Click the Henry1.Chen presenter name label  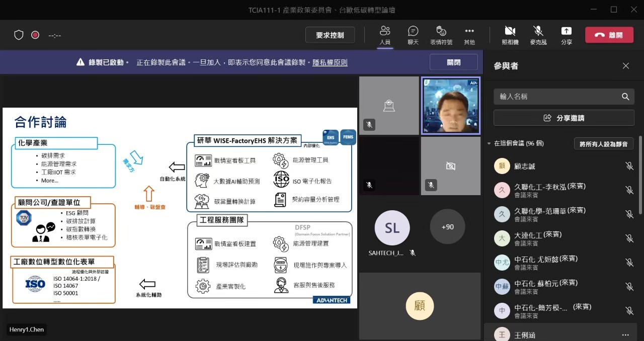[x=27, y=329]
